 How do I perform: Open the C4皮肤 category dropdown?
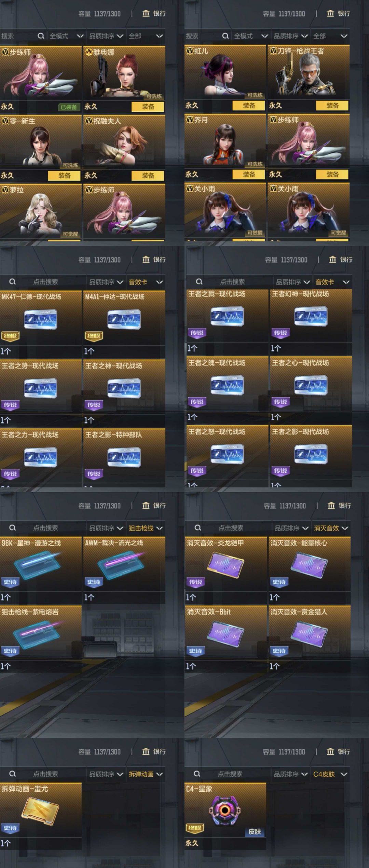click(330, 774)
